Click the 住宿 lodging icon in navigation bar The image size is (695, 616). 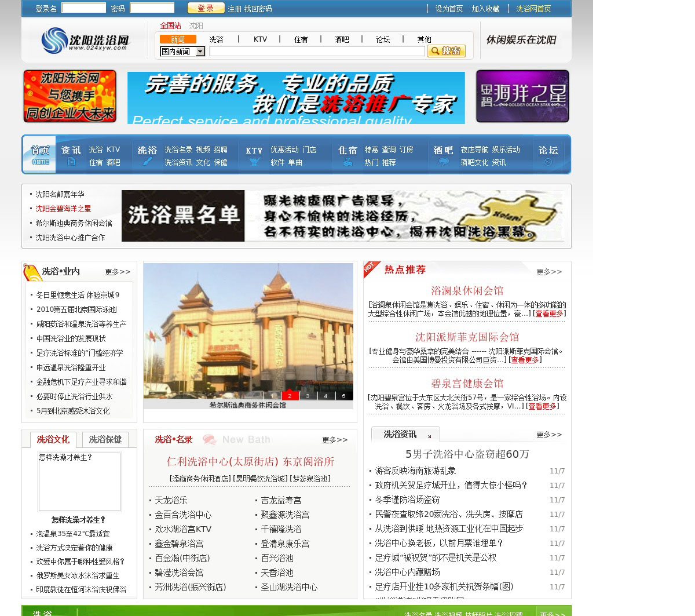(348, 162)
